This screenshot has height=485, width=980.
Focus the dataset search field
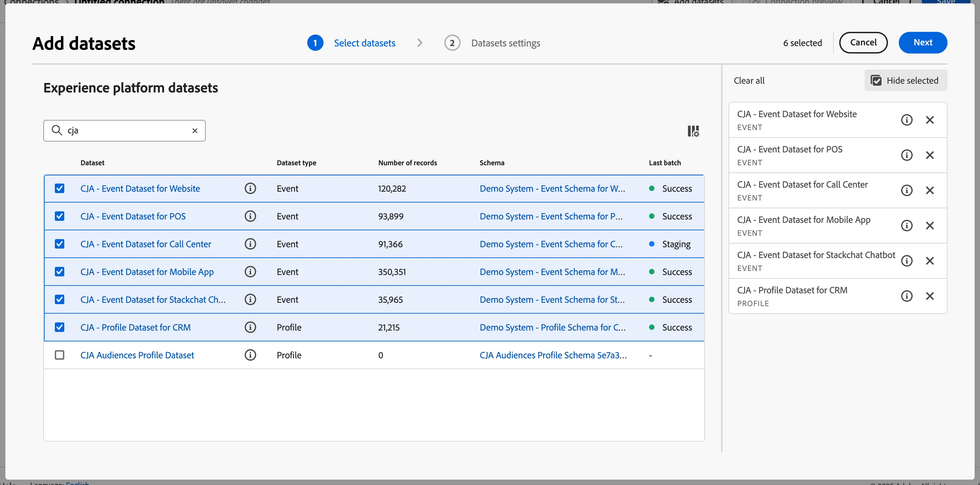(x=125, y=131)
